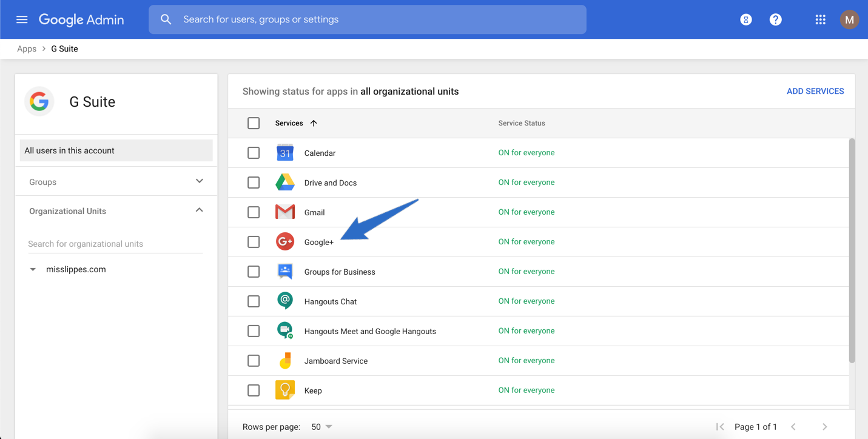Open the Calendar service icon
This screenshot has width=868, height=439.
(284, 152)
